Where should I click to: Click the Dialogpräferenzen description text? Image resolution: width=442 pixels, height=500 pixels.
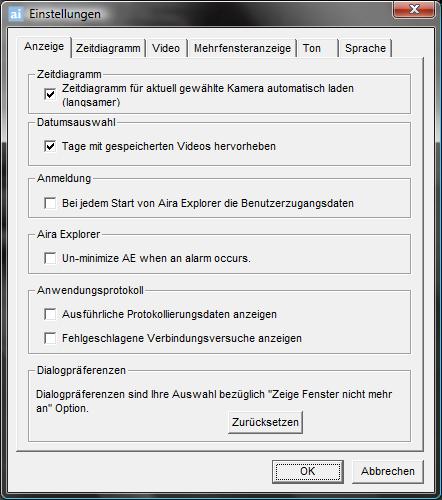point(214,401)
